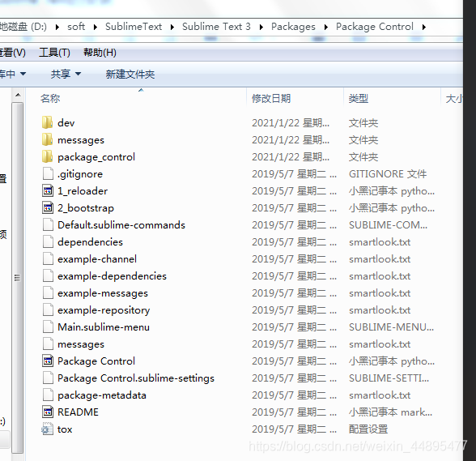Click the dependencies file icon
The image size is (476, 461).
coord(48,242)
